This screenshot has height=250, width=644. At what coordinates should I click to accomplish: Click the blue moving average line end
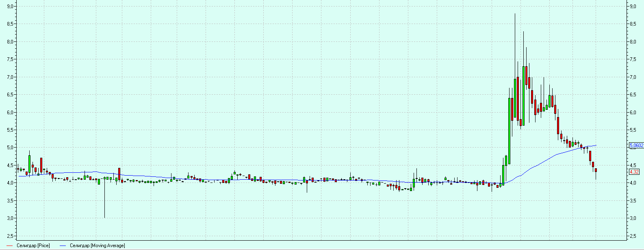point(595,145)
